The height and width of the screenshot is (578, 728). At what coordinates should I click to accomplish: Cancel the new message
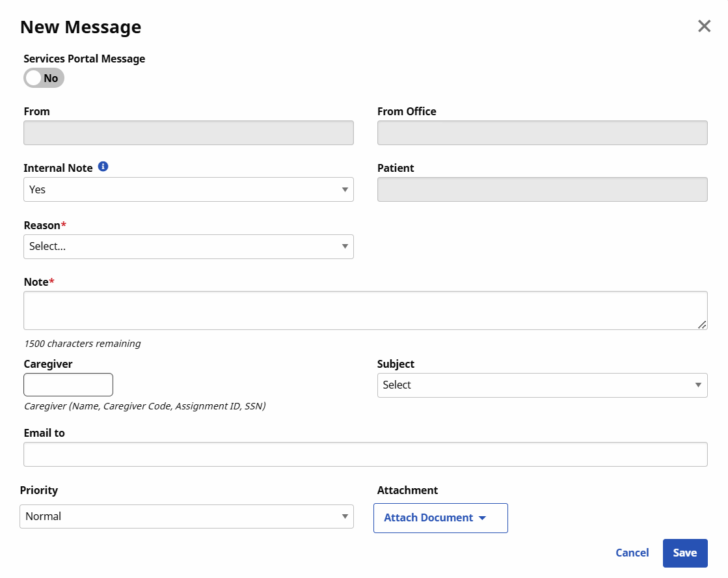pos(632,553)
